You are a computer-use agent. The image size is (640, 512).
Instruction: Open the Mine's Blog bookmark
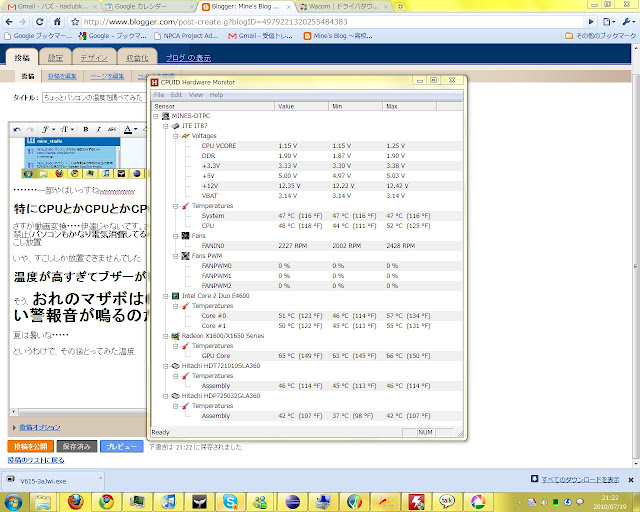[338, 36]
